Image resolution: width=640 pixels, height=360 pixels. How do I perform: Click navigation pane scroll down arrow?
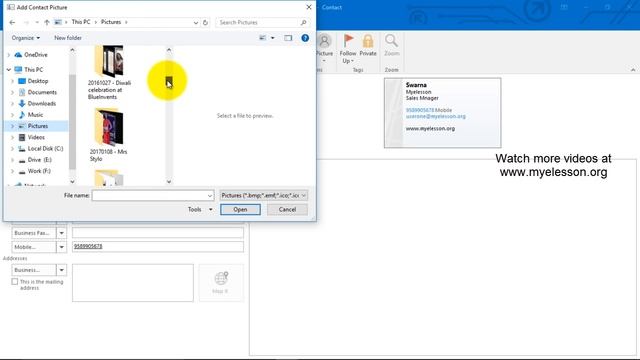coord(72,182)
